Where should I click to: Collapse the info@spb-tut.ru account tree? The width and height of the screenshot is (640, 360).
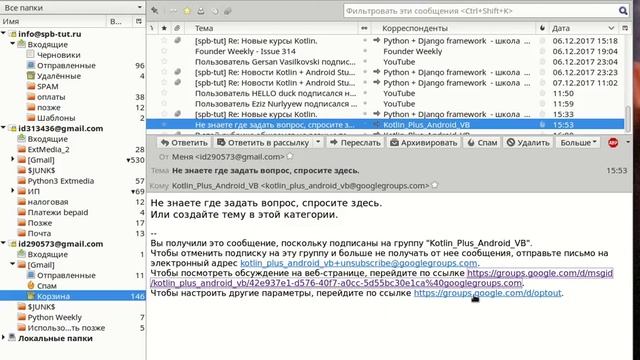[x=4, y=33]
